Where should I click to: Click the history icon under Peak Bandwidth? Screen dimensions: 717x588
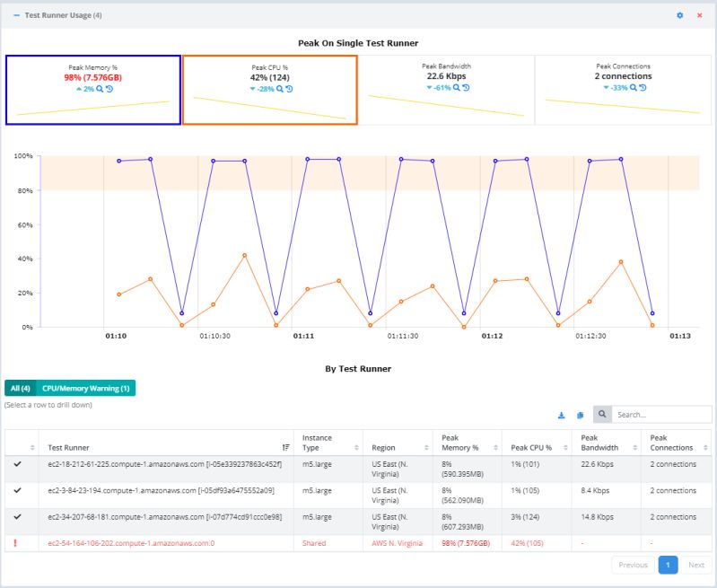tap(466, 87)
